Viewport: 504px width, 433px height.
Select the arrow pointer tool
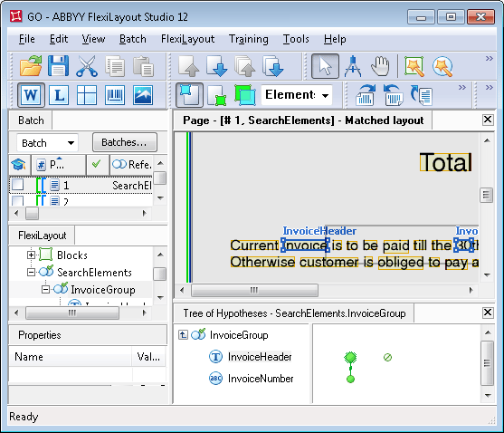point(325,66)
